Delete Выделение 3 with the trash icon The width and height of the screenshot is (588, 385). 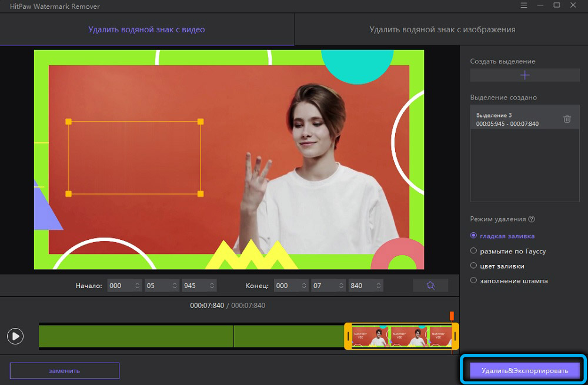(x=567, y=119)
